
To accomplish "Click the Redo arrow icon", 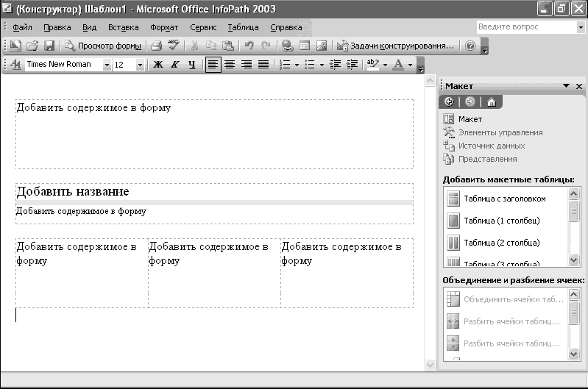I will (x=266, y=46).
